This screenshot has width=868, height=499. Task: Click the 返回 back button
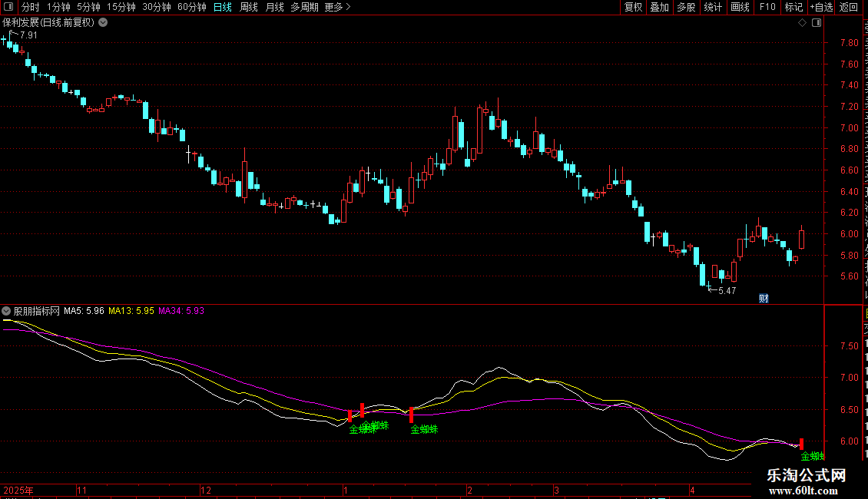click(x=849, y=7)
